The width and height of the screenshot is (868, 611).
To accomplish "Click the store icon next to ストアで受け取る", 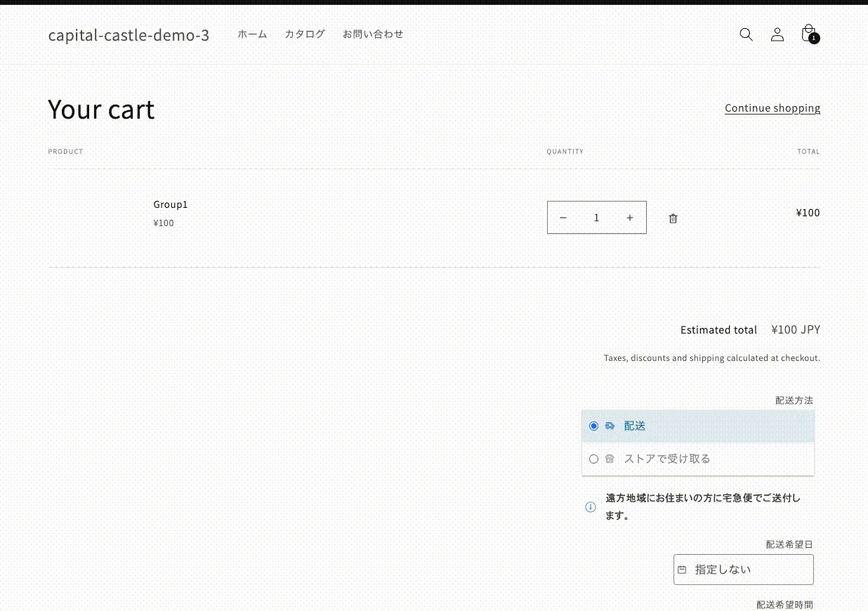I will point(610,459).
